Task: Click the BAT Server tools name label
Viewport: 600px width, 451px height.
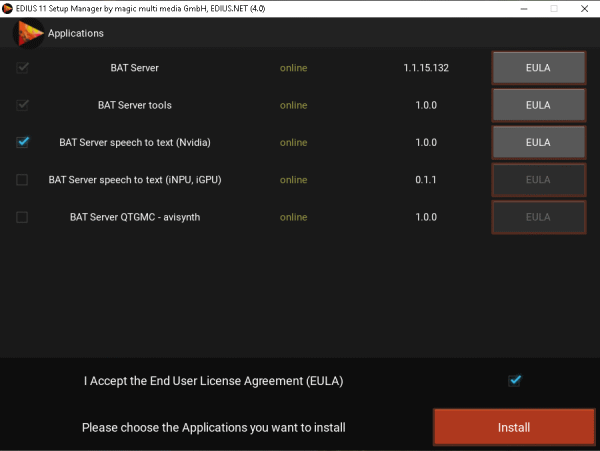Action: coord(135,105)
